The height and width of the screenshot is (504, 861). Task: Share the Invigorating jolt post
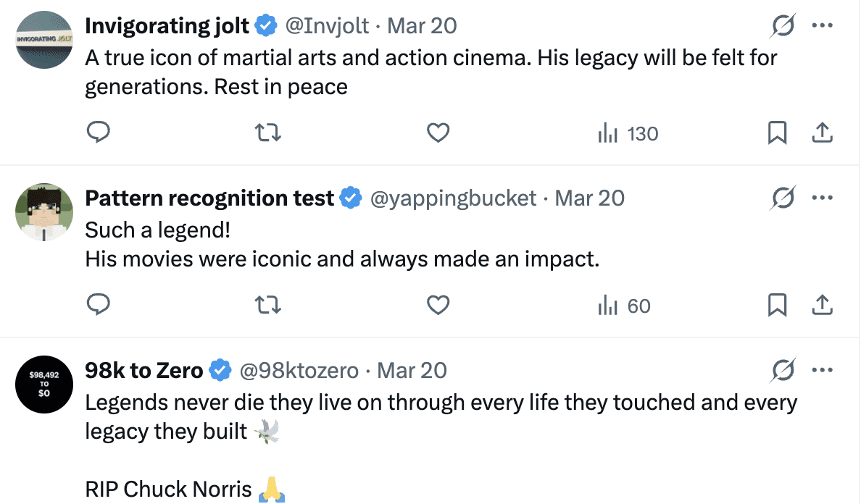[821, 133]
